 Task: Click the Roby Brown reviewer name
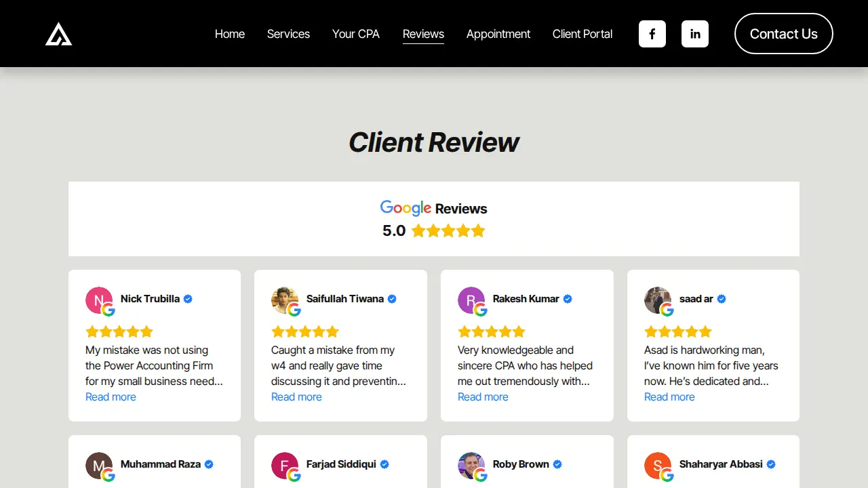(x=521, y=464)
